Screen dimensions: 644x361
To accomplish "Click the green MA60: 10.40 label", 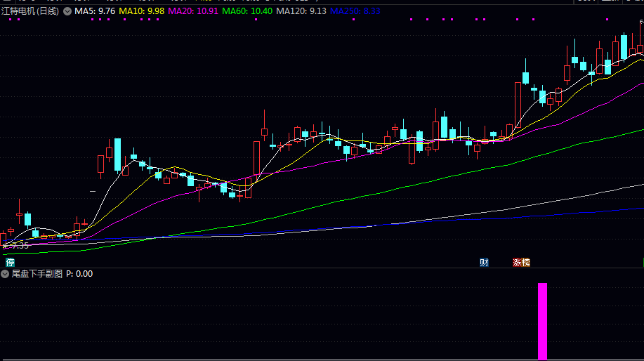I will click(247, 11).
